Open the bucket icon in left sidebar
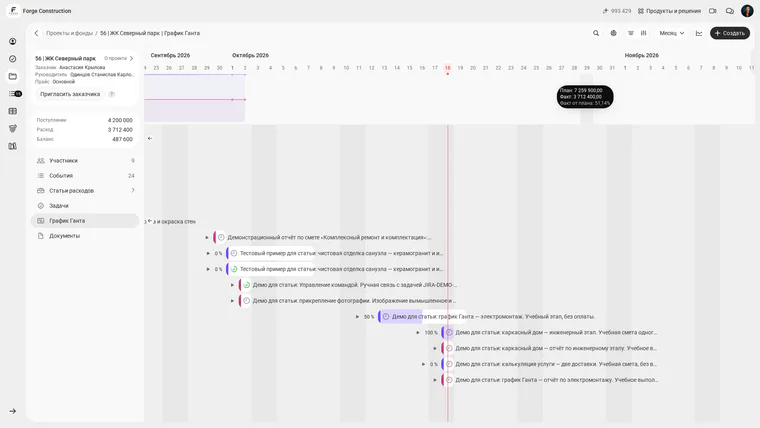The width and height of the screenshot is (760, 428). point(13,128)
